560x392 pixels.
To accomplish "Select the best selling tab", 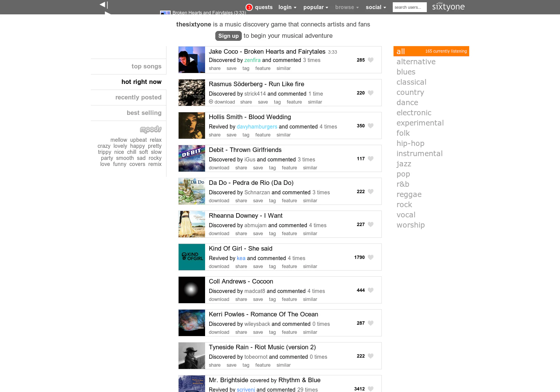I will tap(144, 113).
